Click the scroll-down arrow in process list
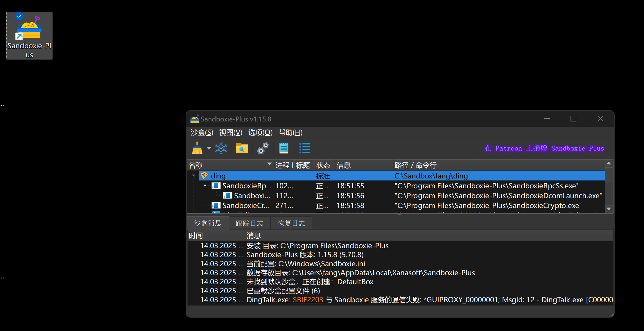The width and height of the screenshot is (644, 331). [x=609, y=209]
